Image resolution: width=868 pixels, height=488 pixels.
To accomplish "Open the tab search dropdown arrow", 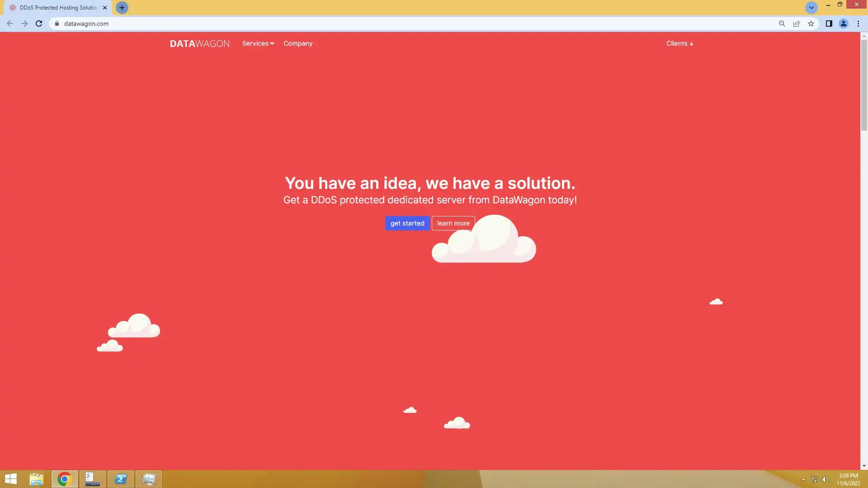I will 811,8.
